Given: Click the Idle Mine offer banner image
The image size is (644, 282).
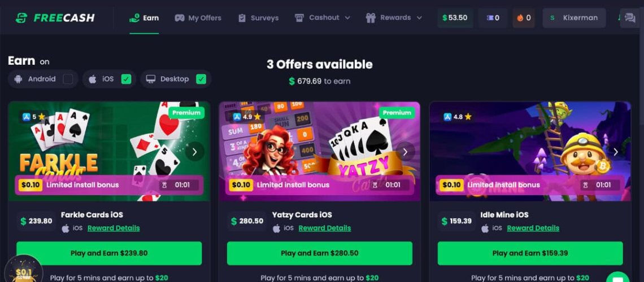Looking at the screenshot, I should point(530,151).
